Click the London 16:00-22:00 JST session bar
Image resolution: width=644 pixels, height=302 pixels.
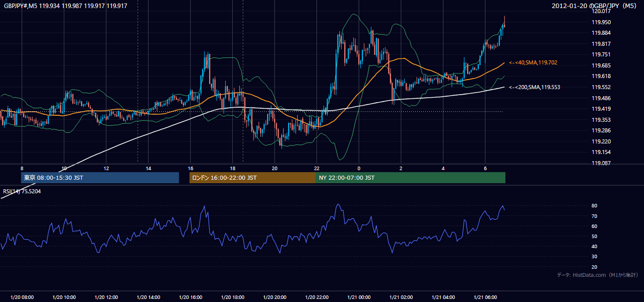(x=252, y=178)
